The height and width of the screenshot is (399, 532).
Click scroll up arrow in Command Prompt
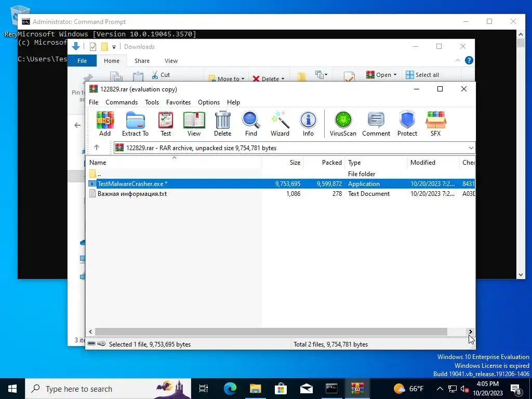[x=521, y=34]
